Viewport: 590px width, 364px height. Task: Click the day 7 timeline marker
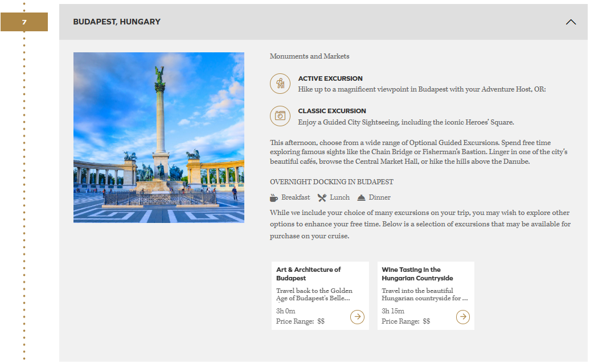[24, 22]
